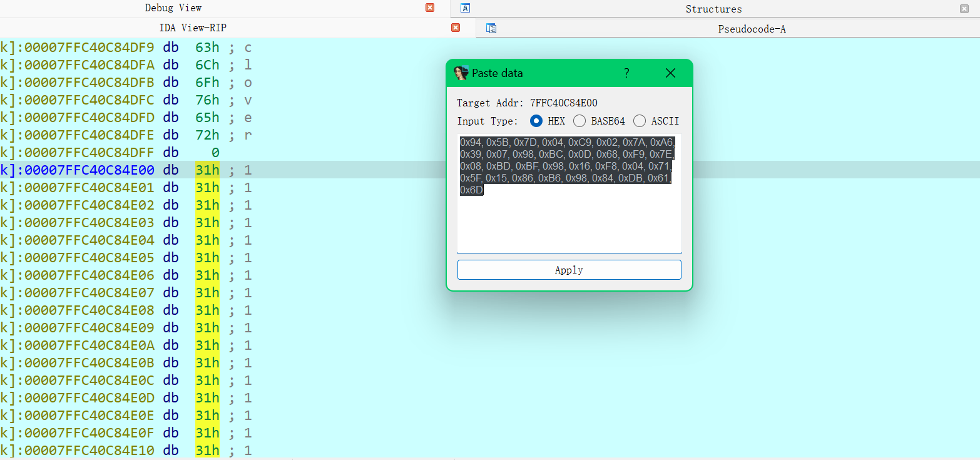Click the Target Addr value 7FFC40C84E00
Screen dimensions: 980x460
564,103
